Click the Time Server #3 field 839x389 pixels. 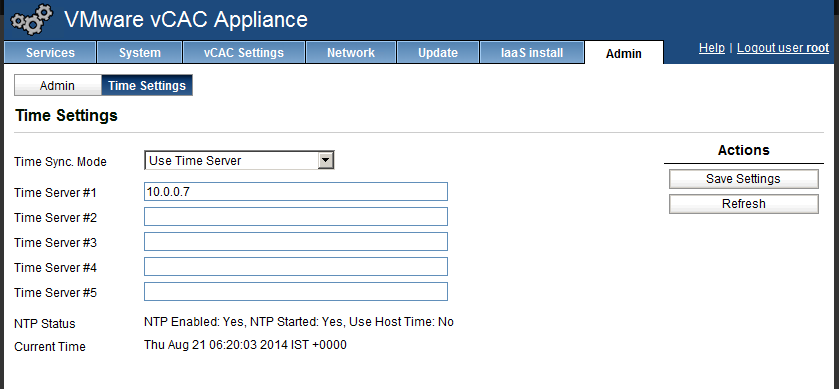(x=296, y=241)
